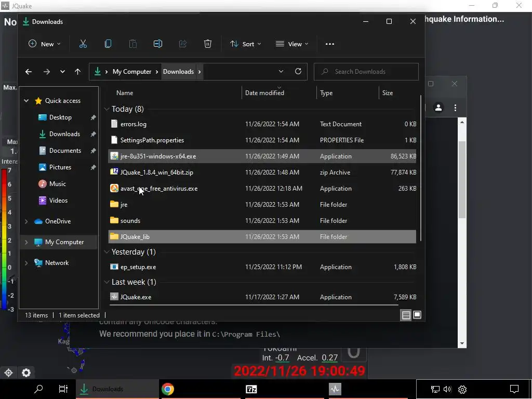Click the Share icon in toolbar
This screenshot has width=532, height=399.
pos(183,44)
